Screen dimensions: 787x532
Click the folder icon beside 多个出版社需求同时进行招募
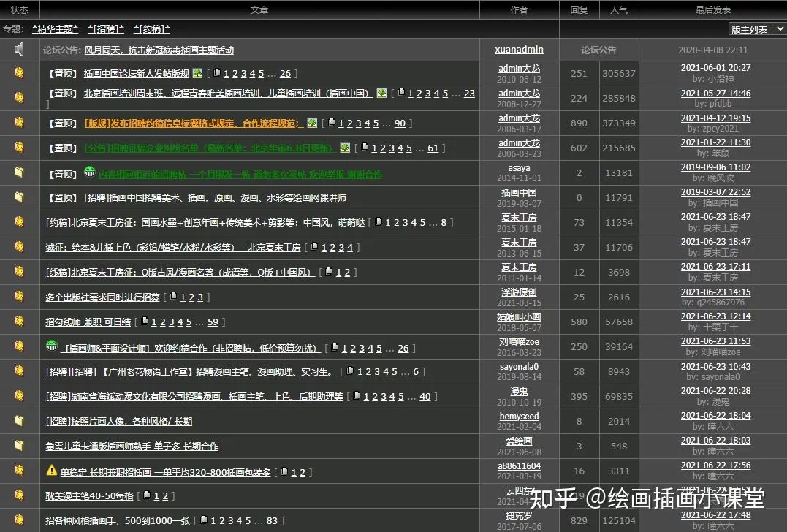[19, 297]
